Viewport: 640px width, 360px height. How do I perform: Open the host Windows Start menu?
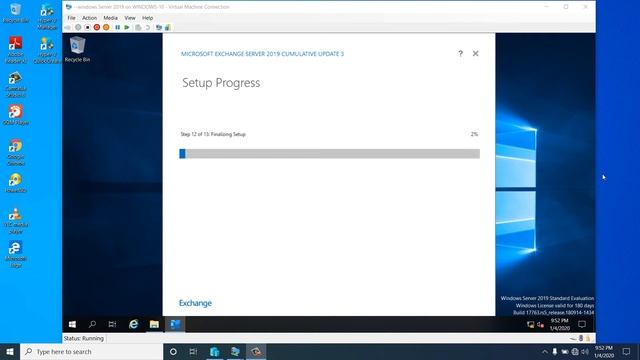tap(10, 351)
